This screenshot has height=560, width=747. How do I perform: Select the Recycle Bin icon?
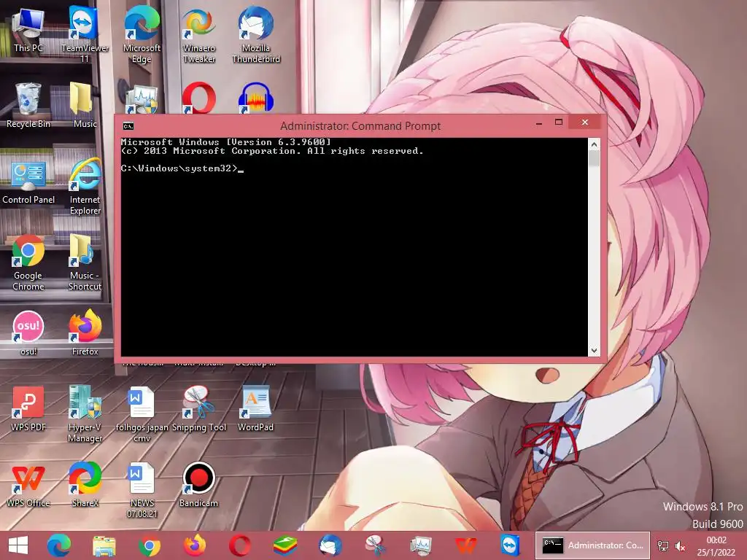(28, 105)
